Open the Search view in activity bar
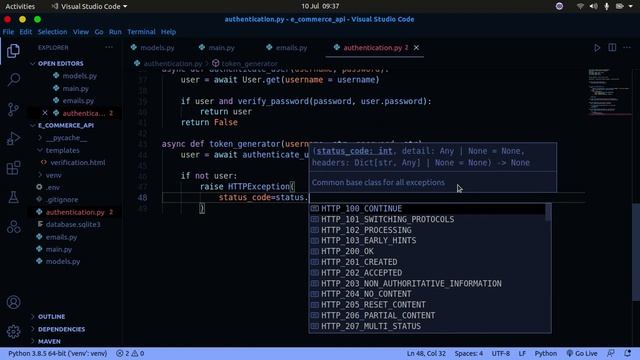 13,80
